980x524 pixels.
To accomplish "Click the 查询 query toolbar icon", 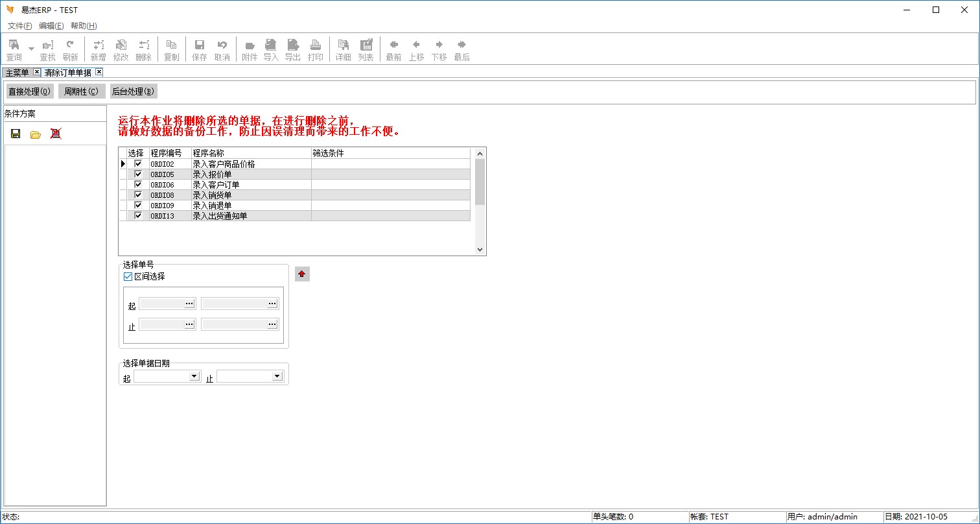I will pyautogui.click(x=14, y=50).
